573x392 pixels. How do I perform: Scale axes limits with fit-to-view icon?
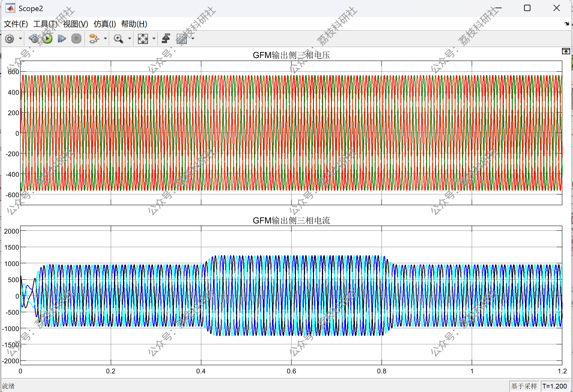(x=143, y=39)
